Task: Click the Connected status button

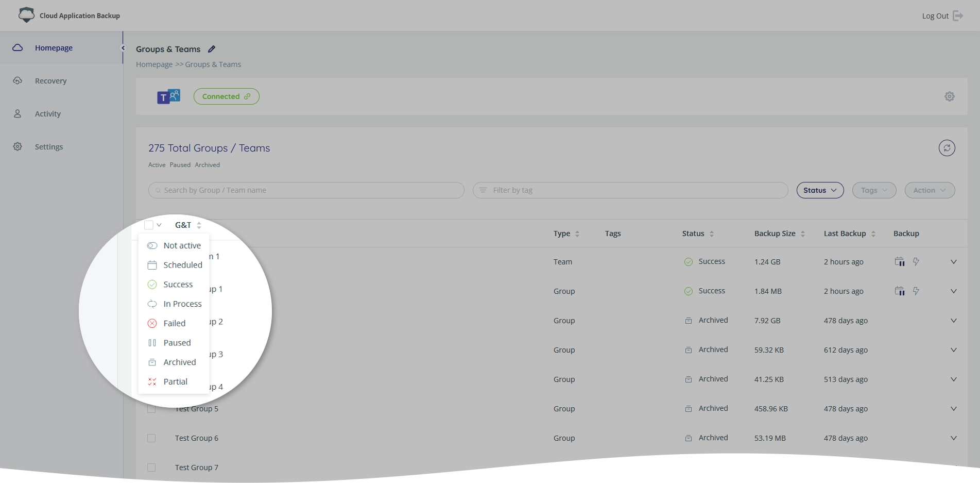Action: [226, 96]
